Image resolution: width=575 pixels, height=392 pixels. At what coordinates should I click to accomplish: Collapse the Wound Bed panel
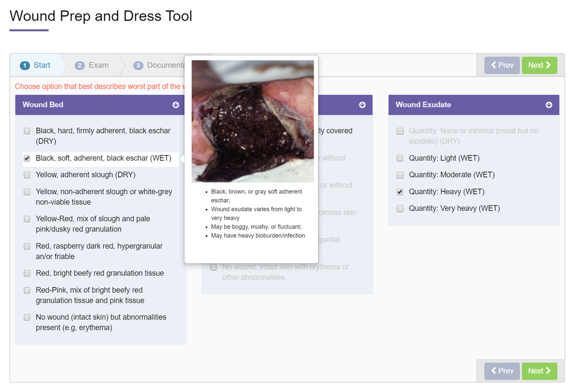175,104
